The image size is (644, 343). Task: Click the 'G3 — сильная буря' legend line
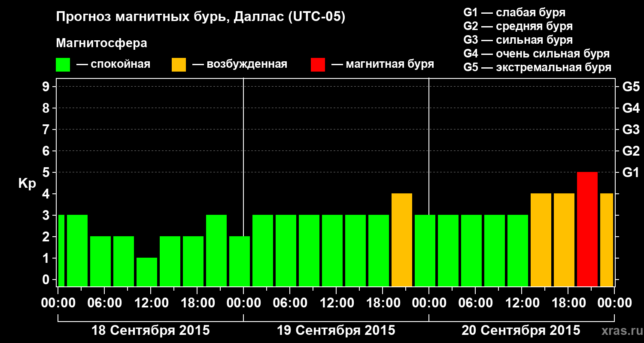click(x=518, y=40)
